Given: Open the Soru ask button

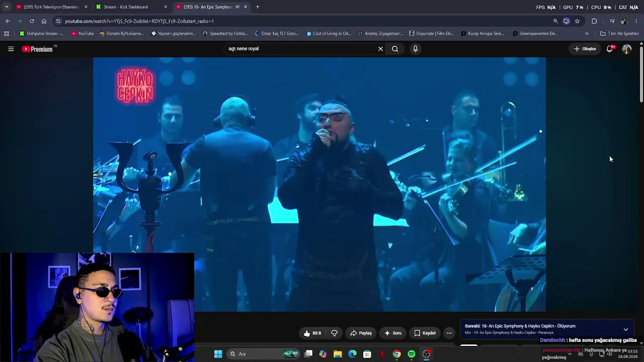Looking at the screenshot, I should point(393,333).
